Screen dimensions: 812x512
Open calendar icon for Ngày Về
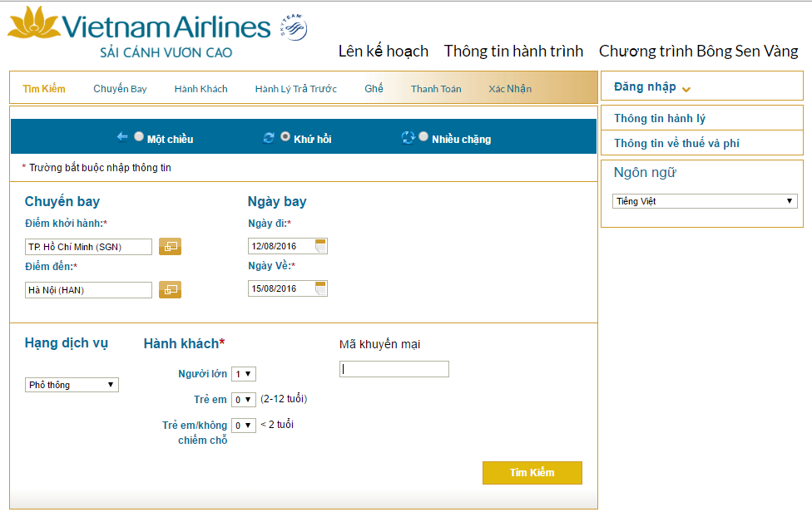pyautogui.click(x=321, y=288)
